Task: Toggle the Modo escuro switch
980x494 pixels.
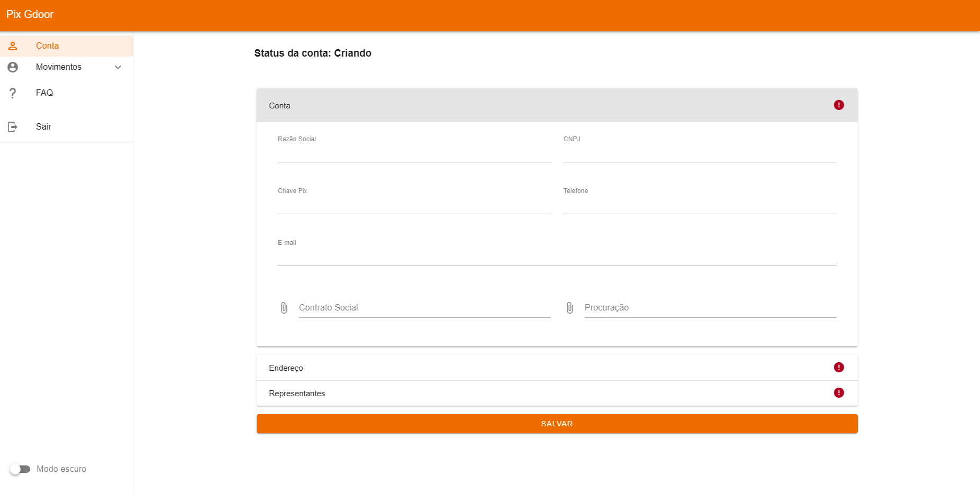Action: 20,469
